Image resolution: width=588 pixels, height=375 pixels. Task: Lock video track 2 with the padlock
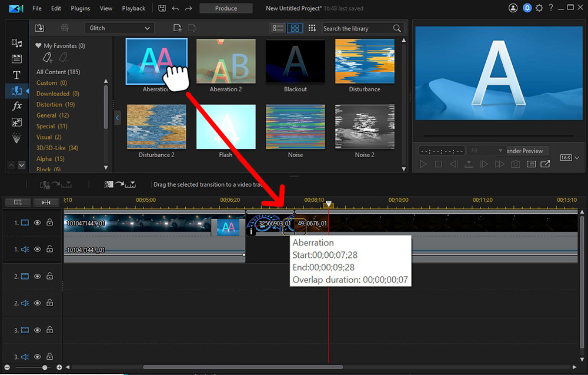pos(50,276)
